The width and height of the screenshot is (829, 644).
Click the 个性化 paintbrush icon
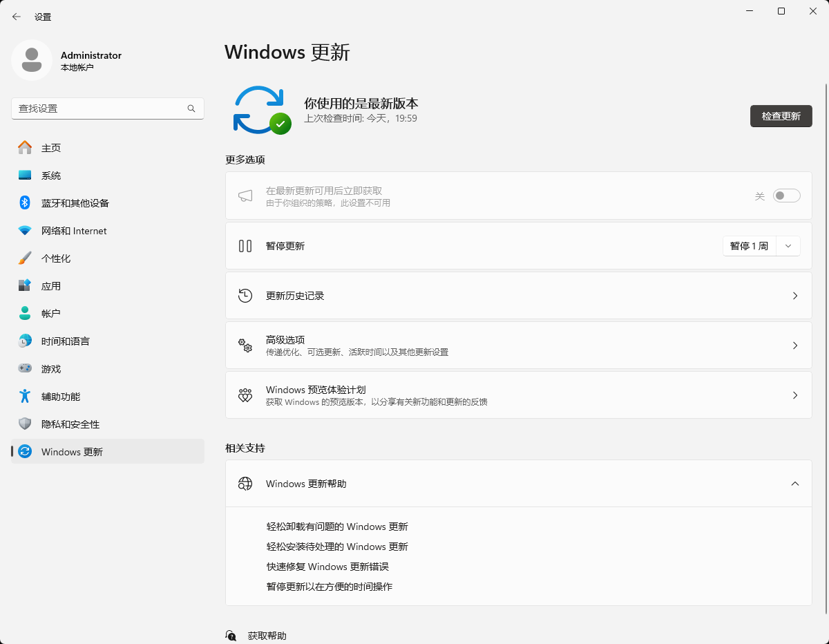click(25, 258)
